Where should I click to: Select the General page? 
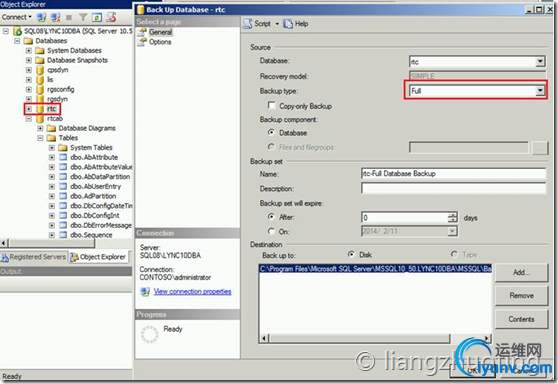click(160, 32)
